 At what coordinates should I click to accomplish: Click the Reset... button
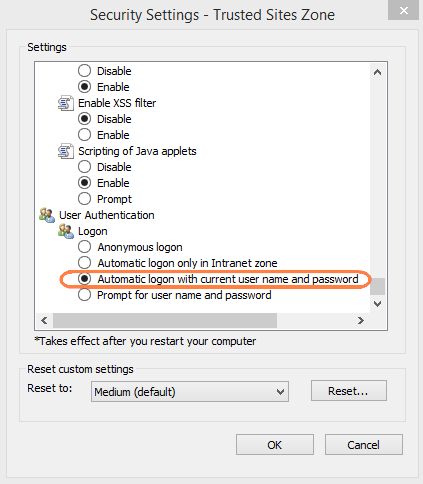(x=349, y=391)
